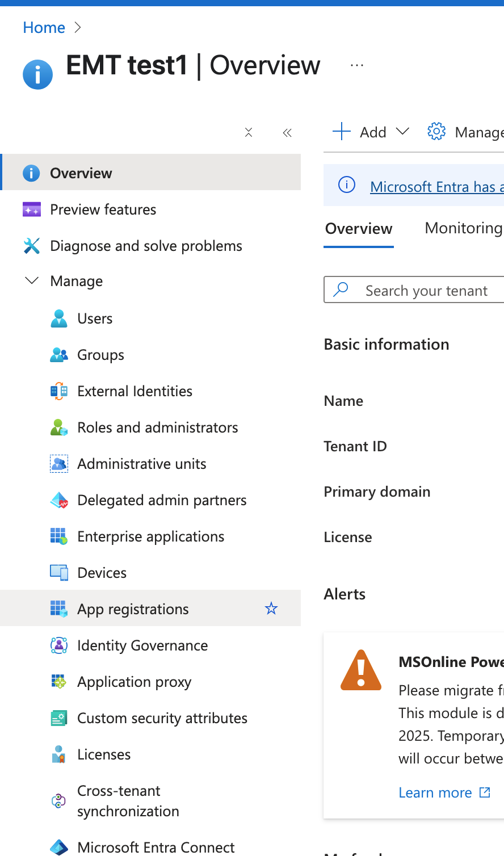Open the Add dropdown arrow
Viewport: 504px width, 856px height.
click(x=402, y=132)
